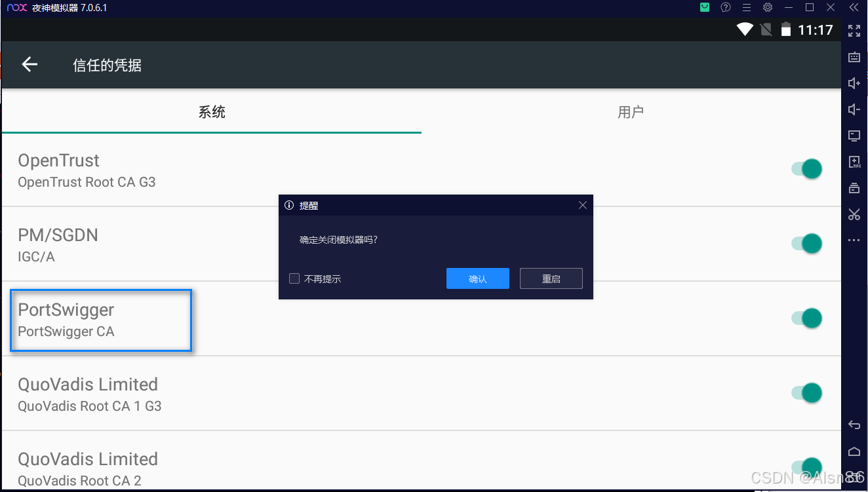Go back with the arrow beside 信任的凭据

tap(30, 64)
